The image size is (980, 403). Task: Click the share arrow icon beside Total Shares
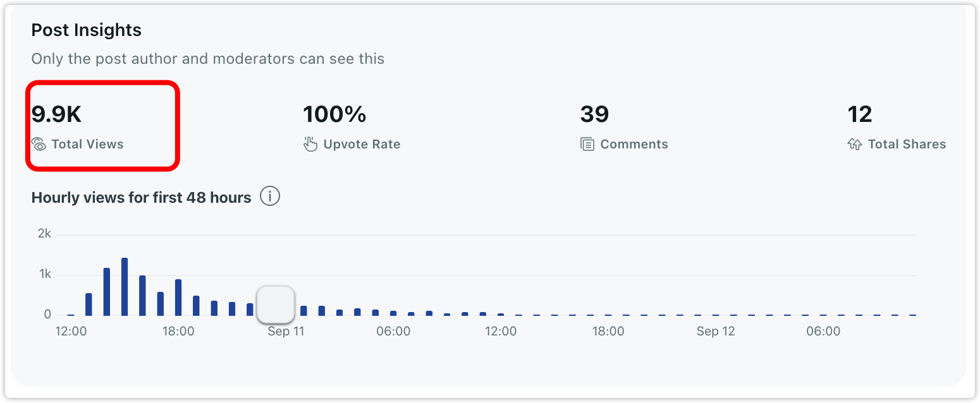tap(855, 144)
